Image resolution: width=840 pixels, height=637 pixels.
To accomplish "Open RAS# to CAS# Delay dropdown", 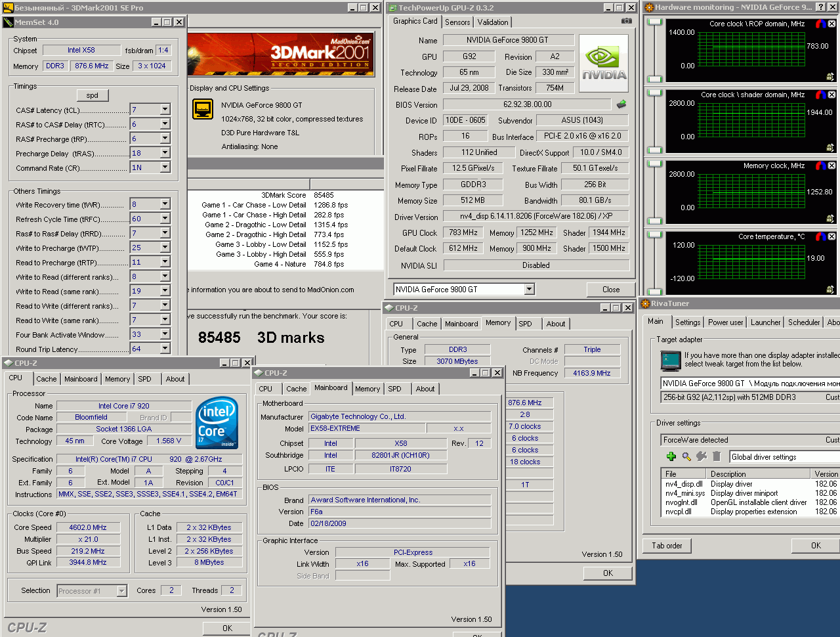I will pos(165,124).
